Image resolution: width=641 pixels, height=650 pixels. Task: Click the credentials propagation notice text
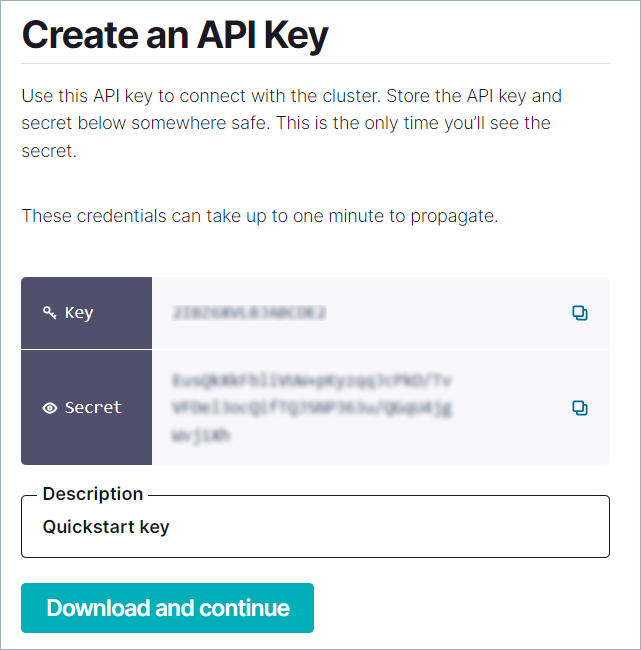pyautogui.click(x=260, y=216)
